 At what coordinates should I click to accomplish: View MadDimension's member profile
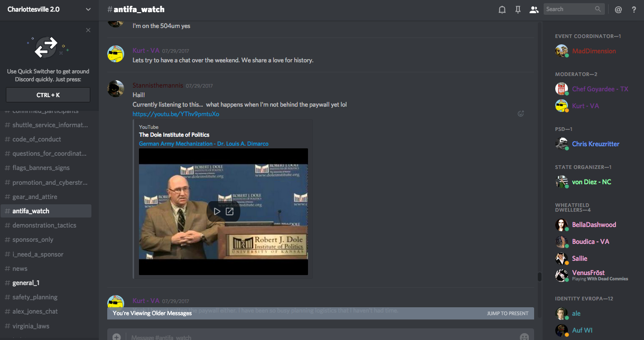[x=593, y=51]
